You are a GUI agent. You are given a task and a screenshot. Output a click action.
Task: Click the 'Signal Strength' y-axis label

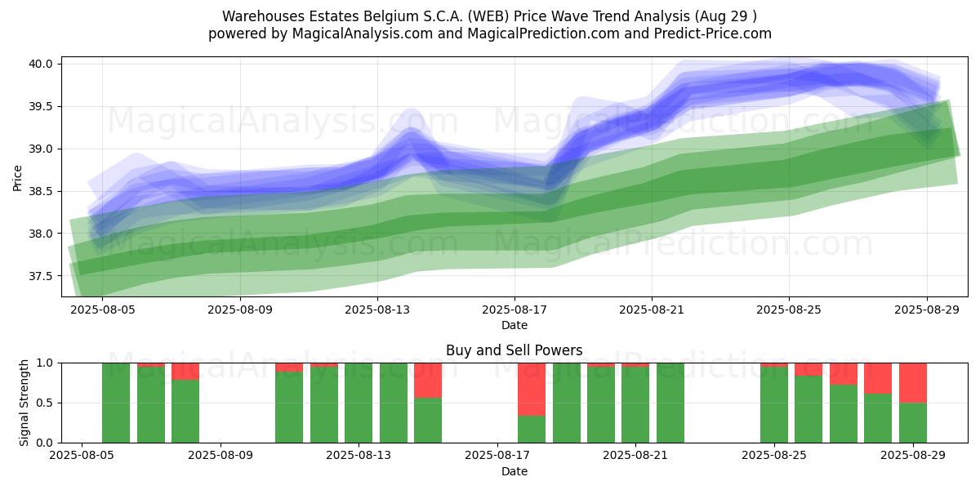pos(24,403)
